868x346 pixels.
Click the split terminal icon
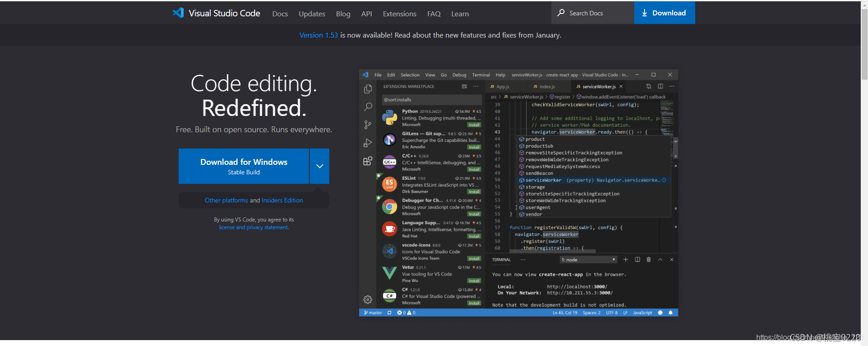click(x=637, y=259)
